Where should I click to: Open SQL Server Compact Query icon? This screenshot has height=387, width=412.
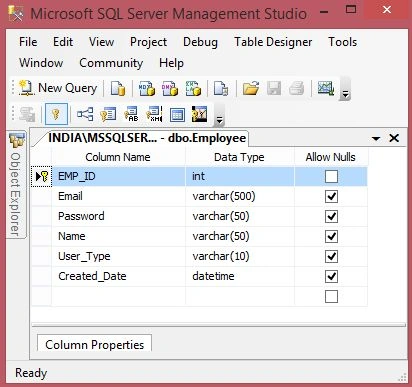[x=221, y=88]
